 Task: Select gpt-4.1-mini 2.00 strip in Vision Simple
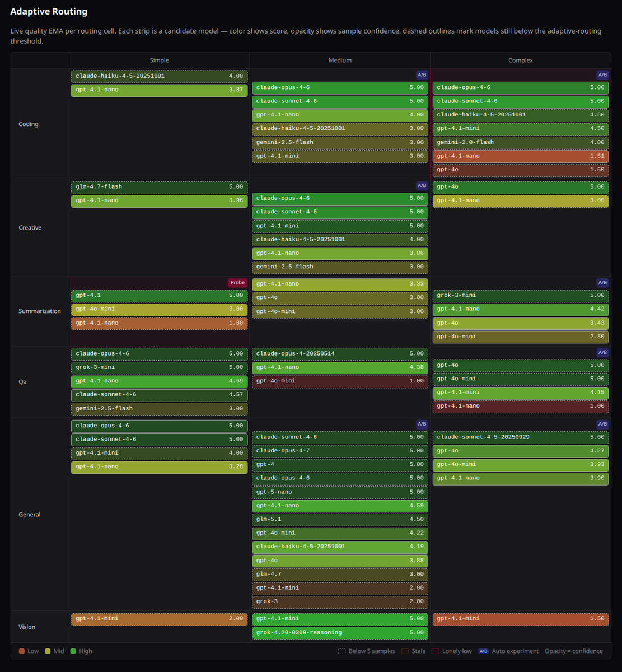tap(159, 619)
